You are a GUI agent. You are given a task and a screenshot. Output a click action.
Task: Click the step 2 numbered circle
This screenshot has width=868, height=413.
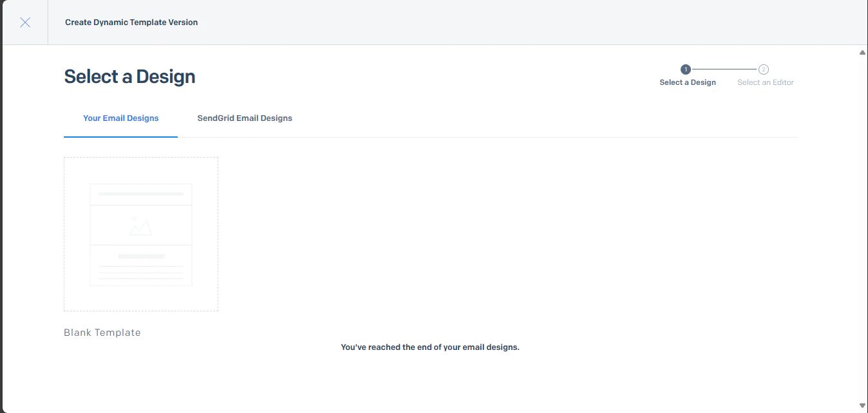pos(764,69)
